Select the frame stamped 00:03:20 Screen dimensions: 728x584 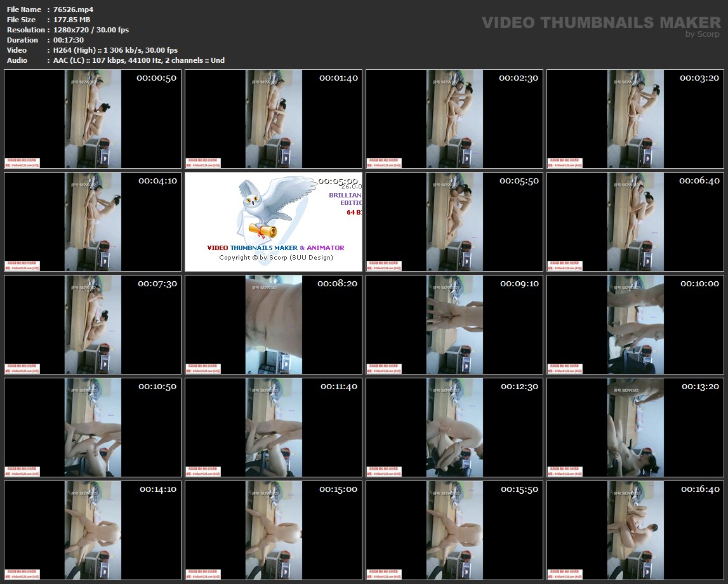click(x=635, y=119)
